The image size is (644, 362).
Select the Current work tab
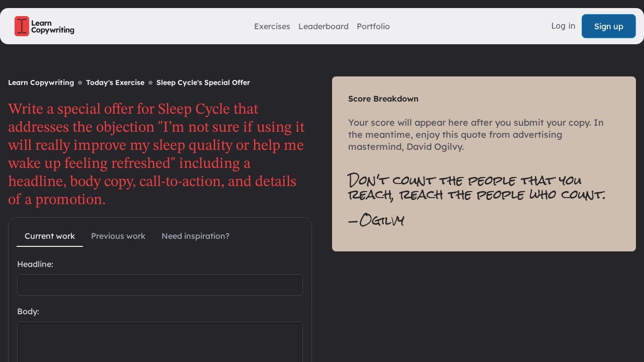click(50, 236)
